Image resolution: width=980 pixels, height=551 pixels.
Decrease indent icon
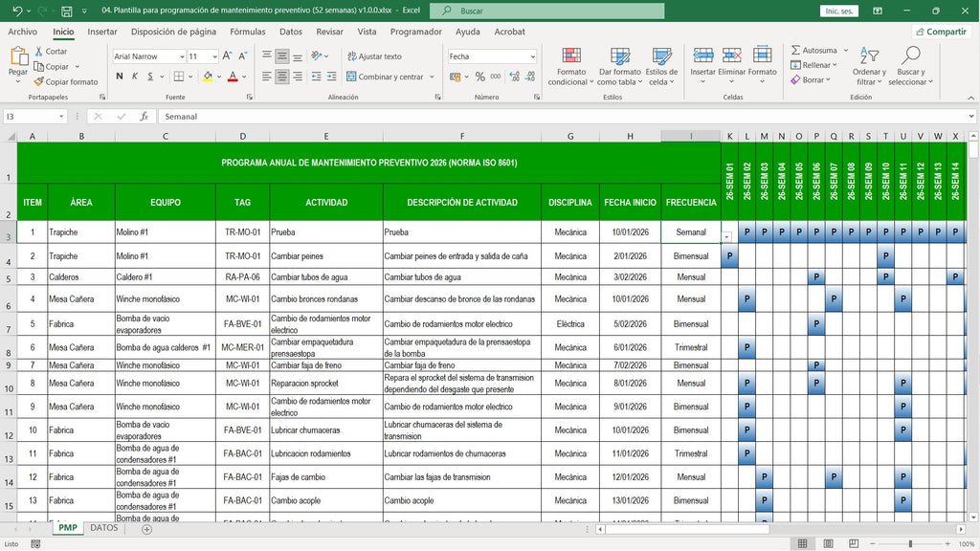(x=316, y=77)
